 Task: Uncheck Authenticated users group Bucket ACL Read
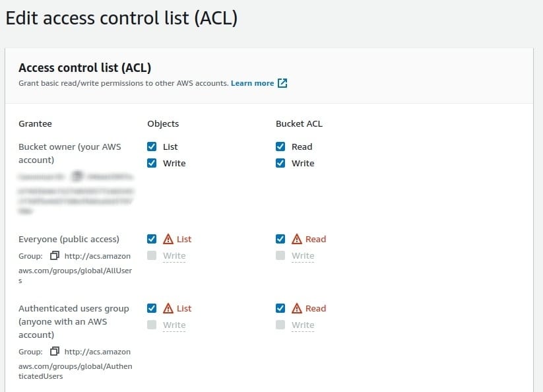pyautogui.click(x=281, y=308)
